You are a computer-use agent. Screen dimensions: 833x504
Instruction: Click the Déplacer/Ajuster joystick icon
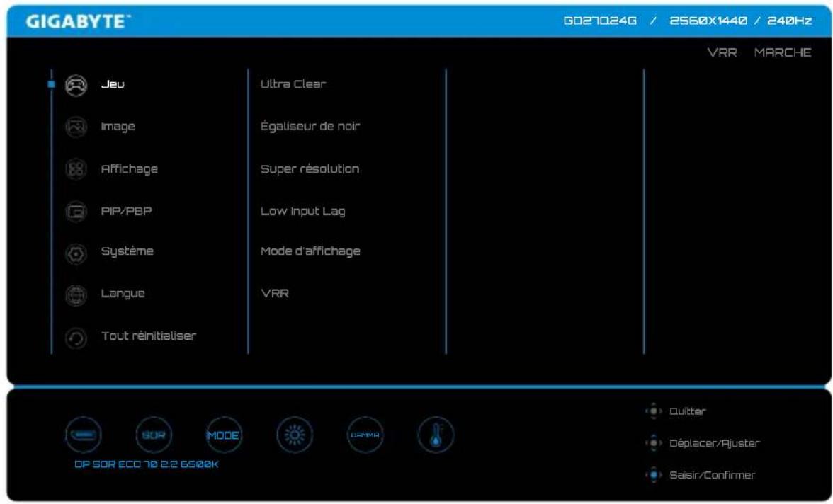[x=653, y=443]
